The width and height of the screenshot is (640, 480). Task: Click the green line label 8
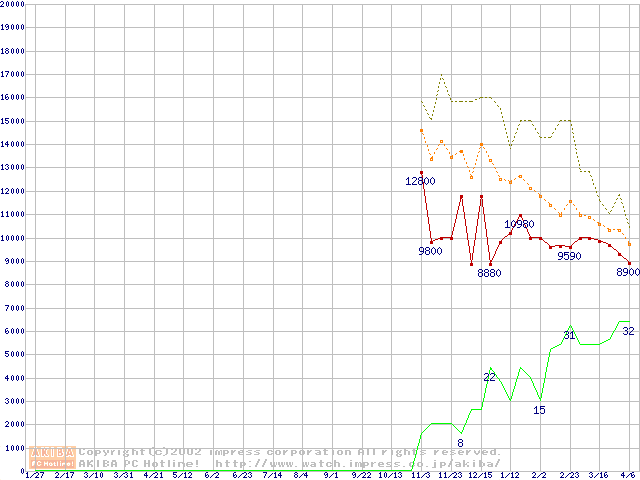pyautogui.click(x=460, y=443)
